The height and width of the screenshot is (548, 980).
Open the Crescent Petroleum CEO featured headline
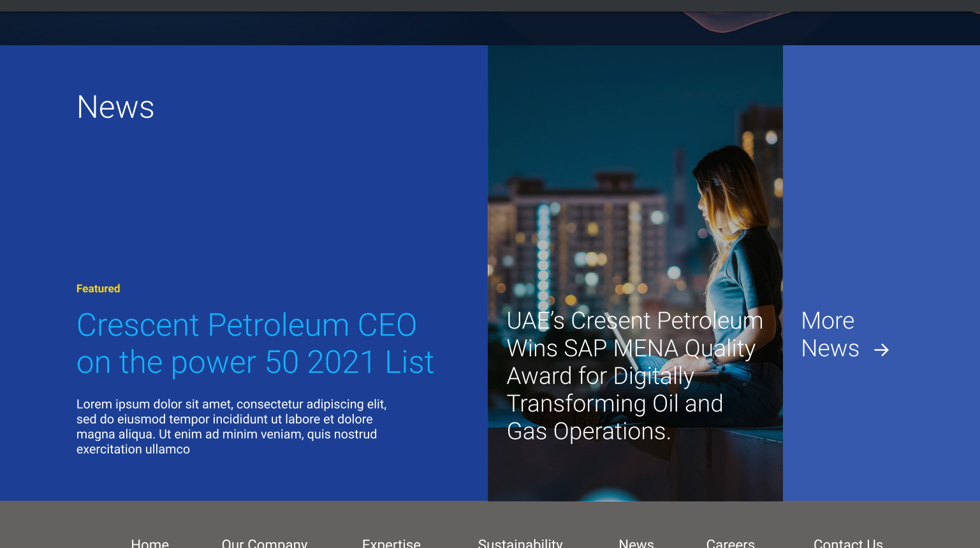[255, 343]
